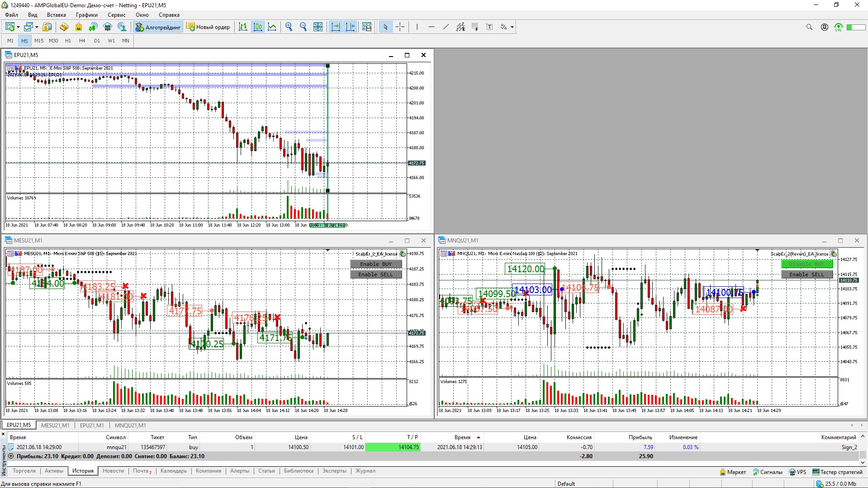The height and width of the screenshot is (488, 868).
Task: Click Enable SELL in MNQU21 chart
Action: (x=807, y=275)
